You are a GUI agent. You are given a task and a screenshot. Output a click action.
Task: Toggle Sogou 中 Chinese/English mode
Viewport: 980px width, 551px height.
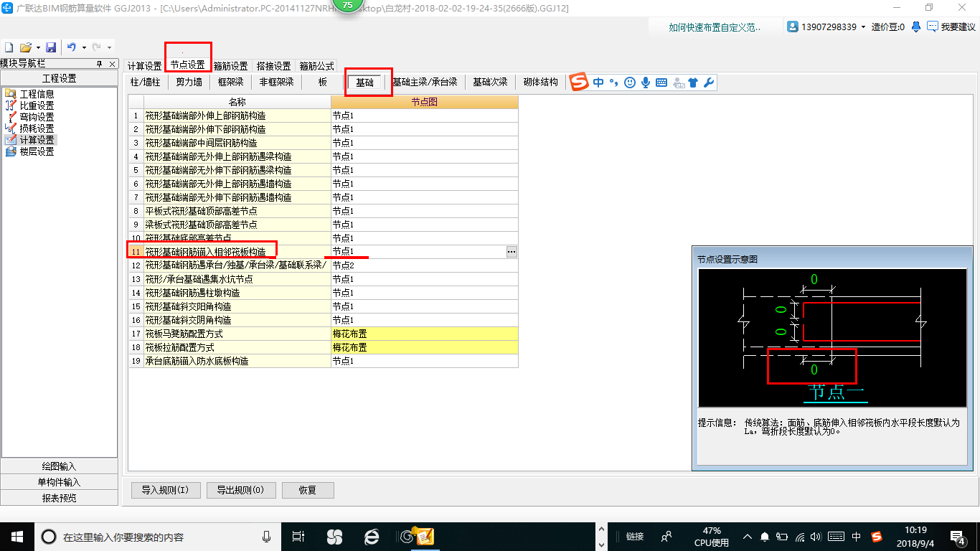(598, 83)
